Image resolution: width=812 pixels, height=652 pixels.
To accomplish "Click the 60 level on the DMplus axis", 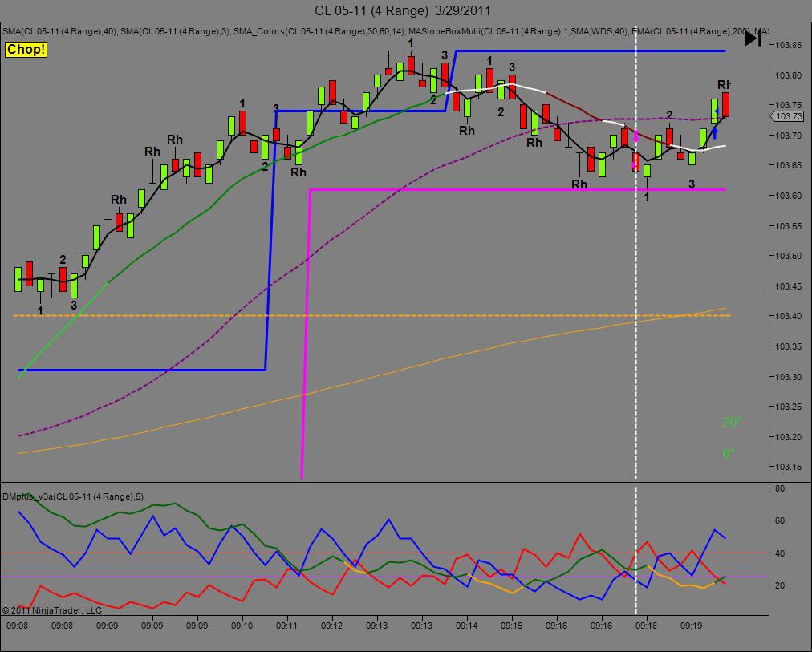I will [780, 520].
